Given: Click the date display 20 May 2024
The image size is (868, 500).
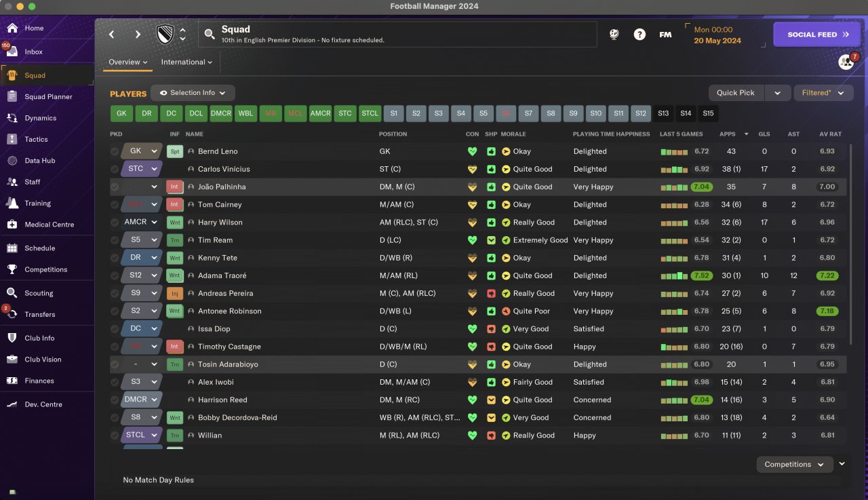Looking at the screenshot, I should pyautogui.click(x=717, y=41).
